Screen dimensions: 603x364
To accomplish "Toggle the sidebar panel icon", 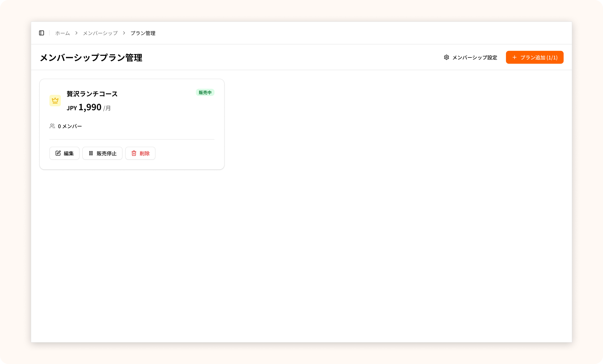I will [x=42, y=33].
